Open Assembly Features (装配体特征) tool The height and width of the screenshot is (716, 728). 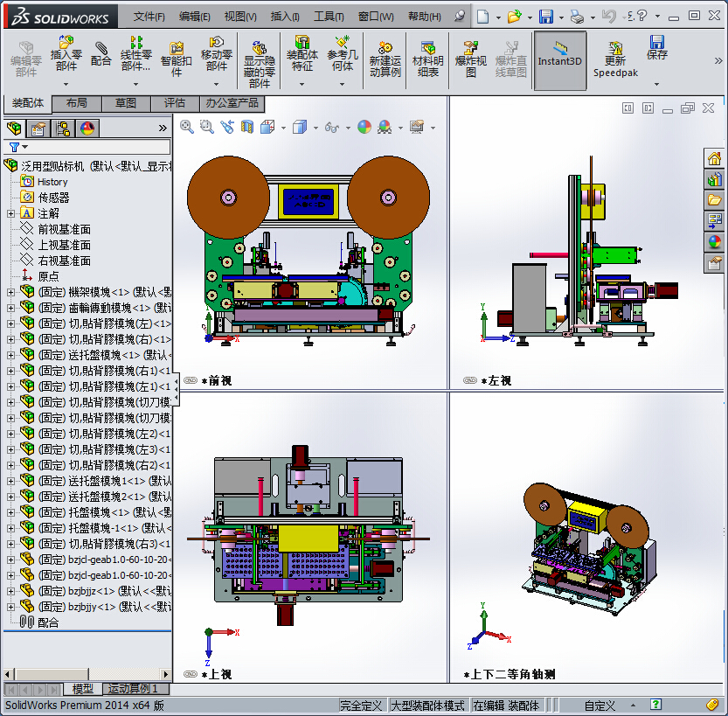[x=302, y=53]
